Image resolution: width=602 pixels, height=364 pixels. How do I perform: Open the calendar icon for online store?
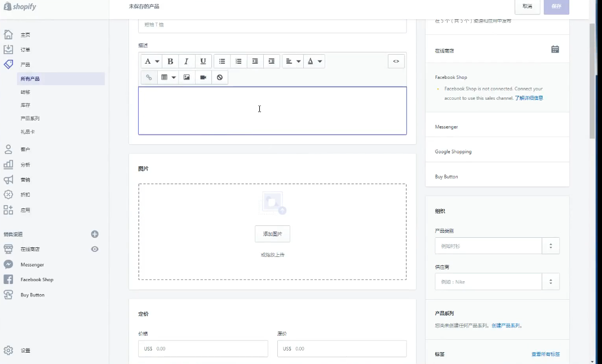tap(555, 50)
